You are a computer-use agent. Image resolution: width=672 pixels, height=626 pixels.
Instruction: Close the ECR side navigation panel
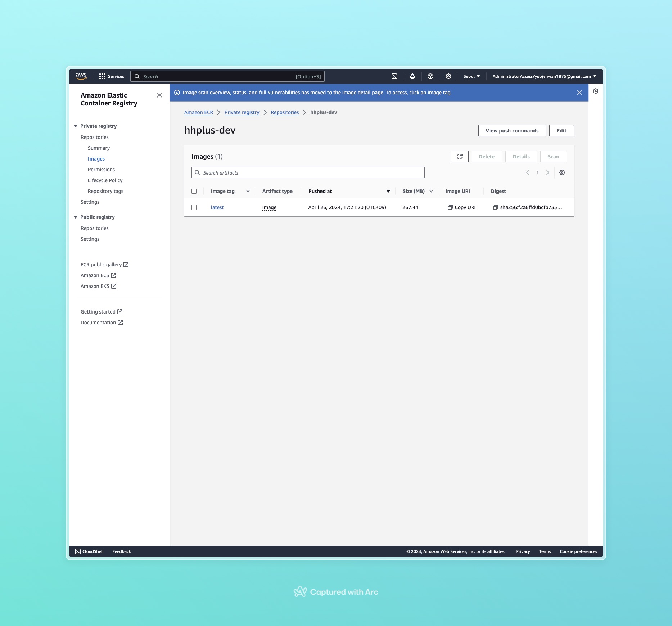click(159, 95)
